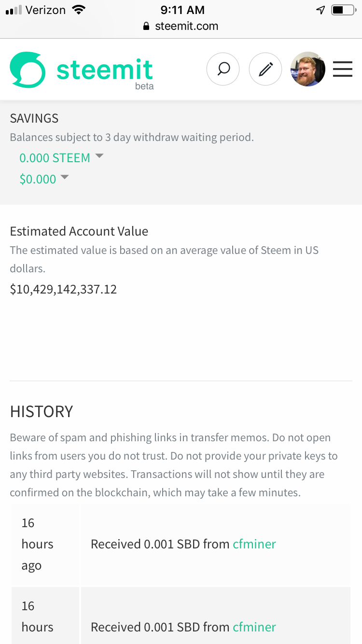Tap the 9:11 AM status bar clock
The image size is (362, 644).
click(182, 10)
